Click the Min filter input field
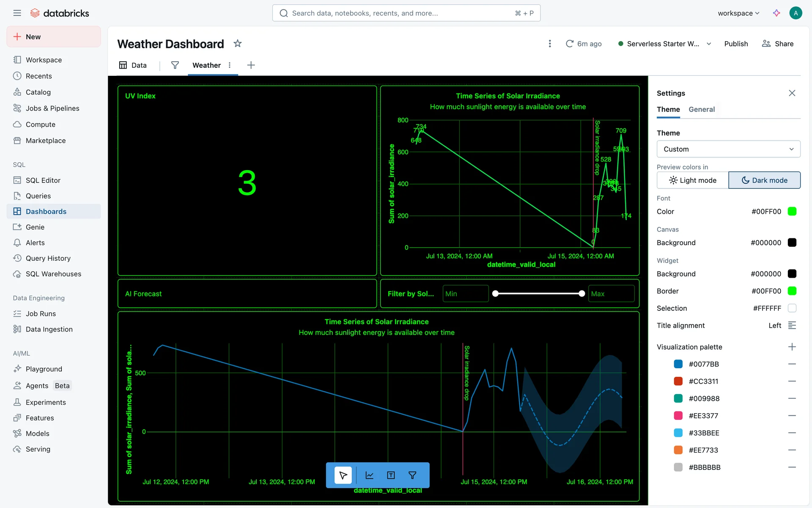812x508 pixels. tap(465, 294)
